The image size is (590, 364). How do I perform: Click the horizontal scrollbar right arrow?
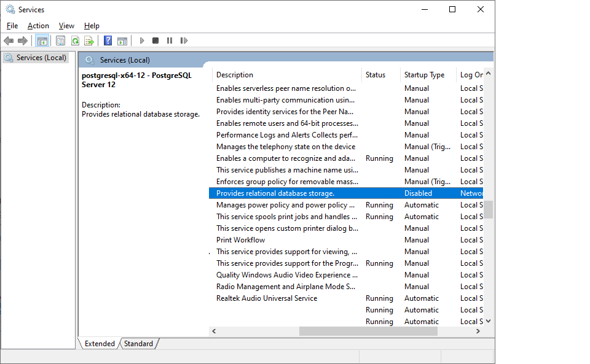click(x=478, y=331)
